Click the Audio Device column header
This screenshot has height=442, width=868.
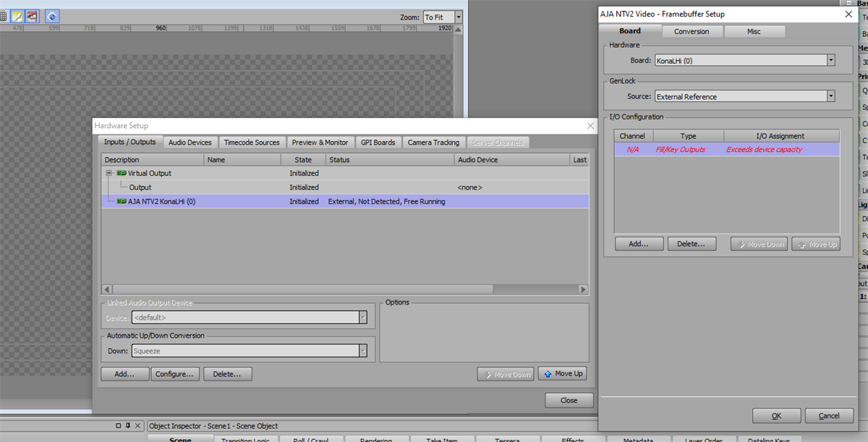coord(512,160)
